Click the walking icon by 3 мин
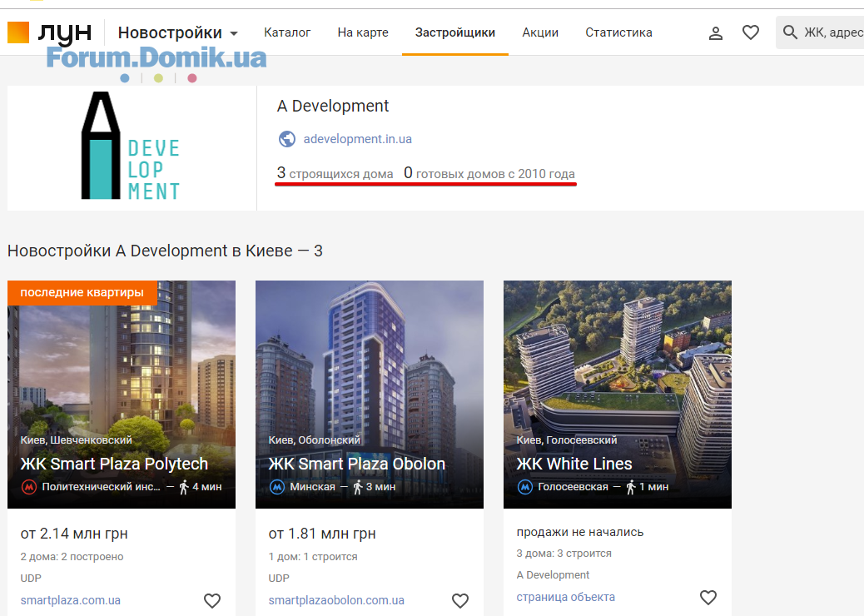864x616 pixels. pos(358,487)
